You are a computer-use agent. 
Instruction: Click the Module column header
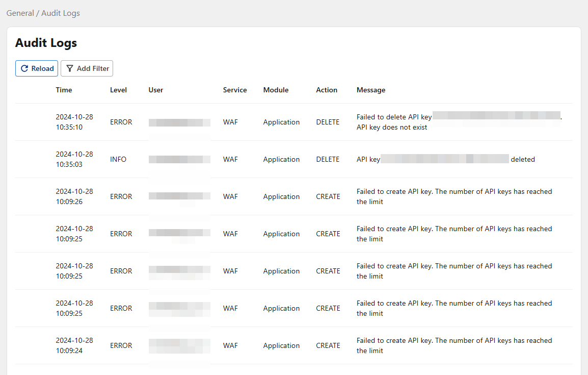(x=276, y=90)
